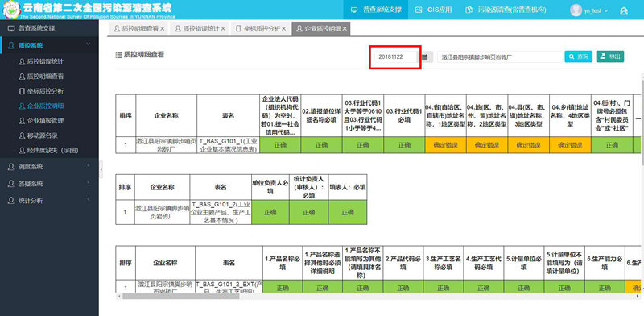This screenshot has width=644, height=316.
Task: Expand the 统计分析 sidebar section
Action: point(49,201)
